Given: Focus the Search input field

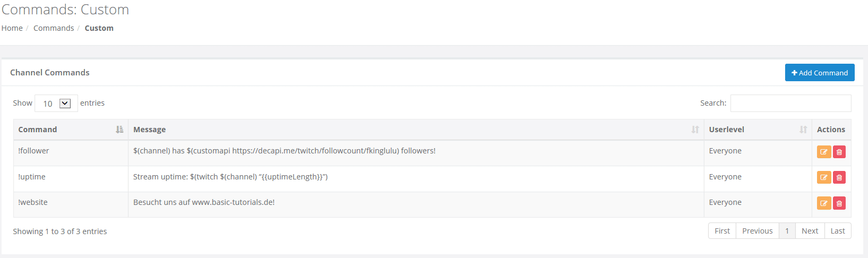Looking at the screenshot, I should [x=790, y=103].
